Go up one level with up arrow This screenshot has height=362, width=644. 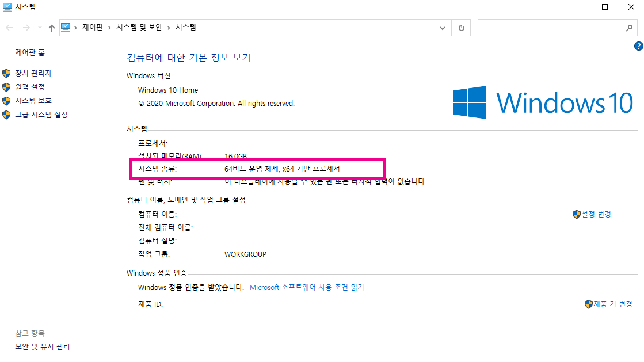[x=51, y=28]
